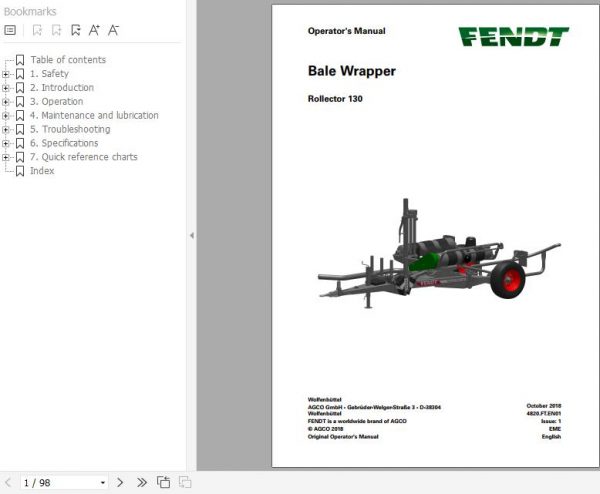The width and height of the screenshot is (600, 494).
Task: Jump to last page double arrow
Action: pos(142,482)
